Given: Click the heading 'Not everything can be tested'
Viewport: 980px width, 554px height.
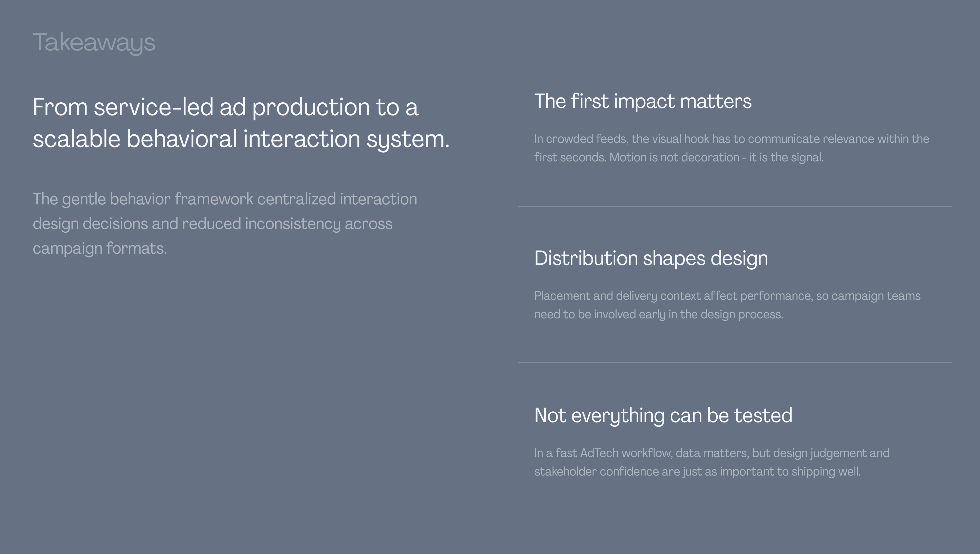Looking at the screenshot, I should point(664,415).
